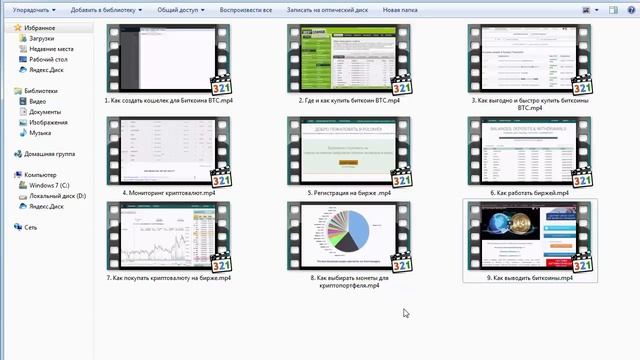The width and height of the screenshot is (640, 360).
Task: Select thumbnail 7 Как покупать криптовалюту
Action: (168, 236)
